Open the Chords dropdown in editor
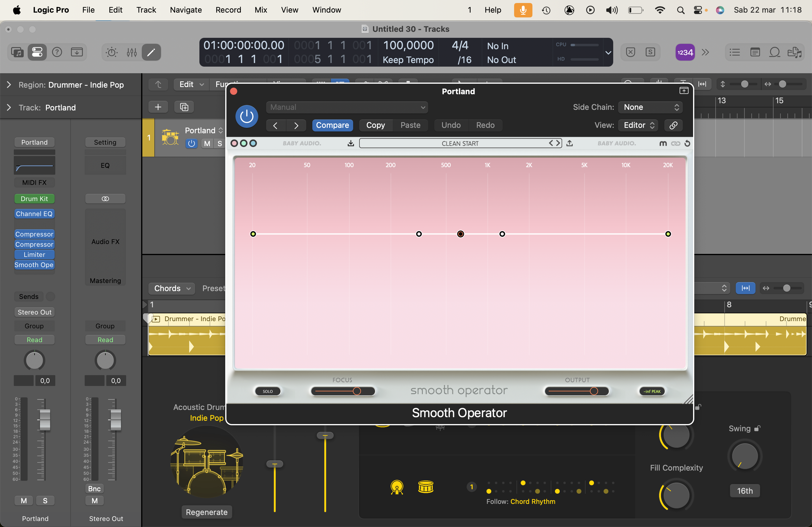812x527 pixels. (x=171, y=288)
